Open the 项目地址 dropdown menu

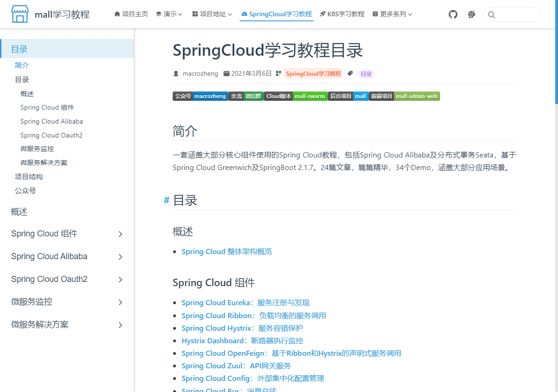[x=212, y=14]
